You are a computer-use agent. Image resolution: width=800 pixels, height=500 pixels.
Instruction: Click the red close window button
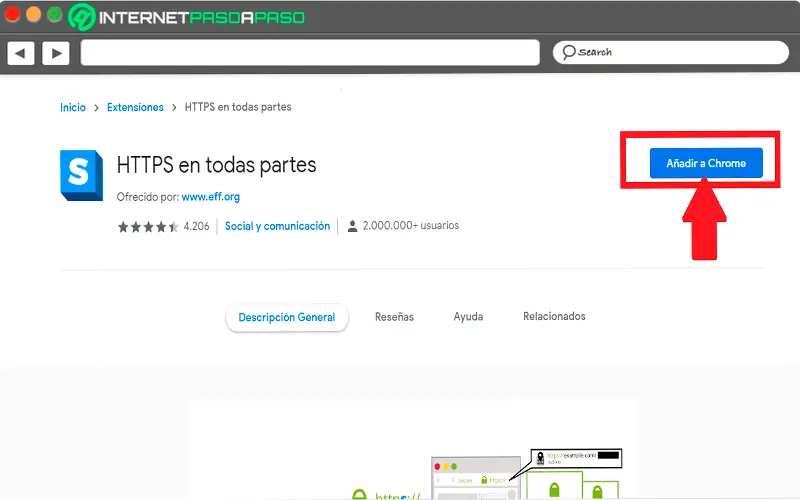click(x=12, y=14)
